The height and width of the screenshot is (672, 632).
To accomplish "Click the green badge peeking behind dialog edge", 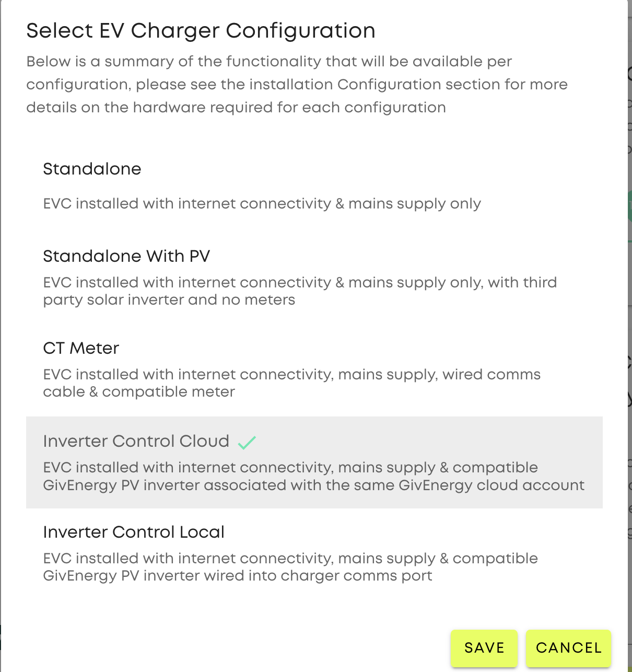I will (629, 206).
